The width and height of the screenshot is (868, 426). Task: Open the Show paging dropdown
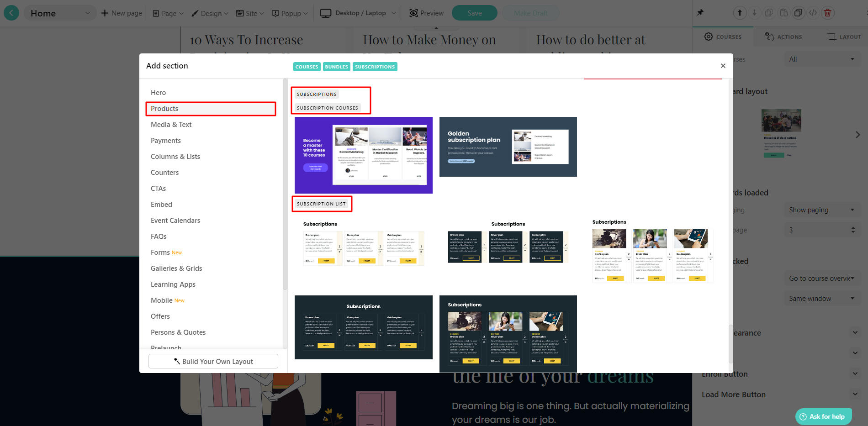[x=822, y=210]
